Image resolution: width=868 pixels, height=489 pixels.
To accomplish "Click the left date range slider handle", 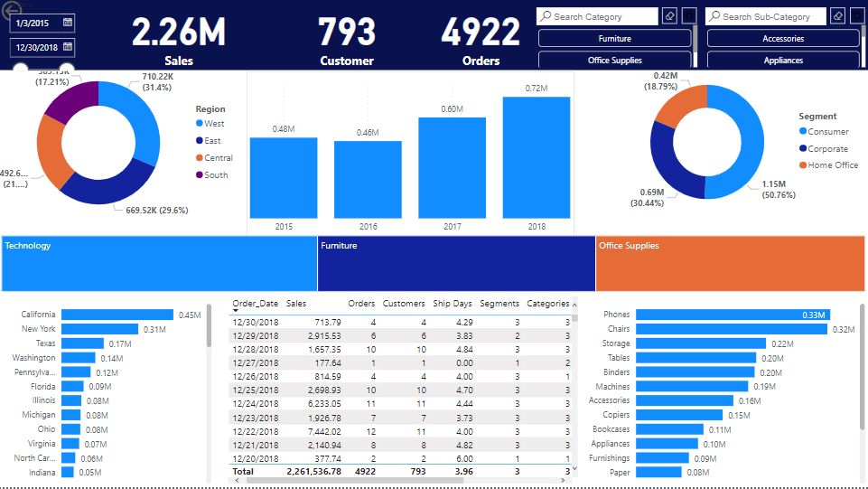I will 21,67.
